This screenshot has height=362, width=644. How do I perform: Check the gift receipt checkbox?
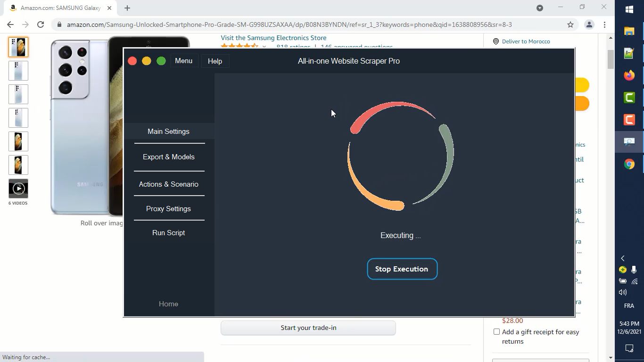coord(496,332)
